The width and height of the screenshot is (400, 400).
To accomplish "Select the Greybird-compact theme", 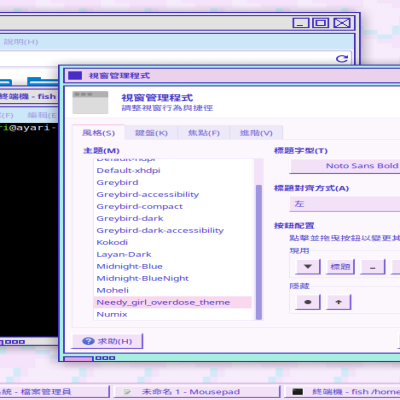I will 173,206.
